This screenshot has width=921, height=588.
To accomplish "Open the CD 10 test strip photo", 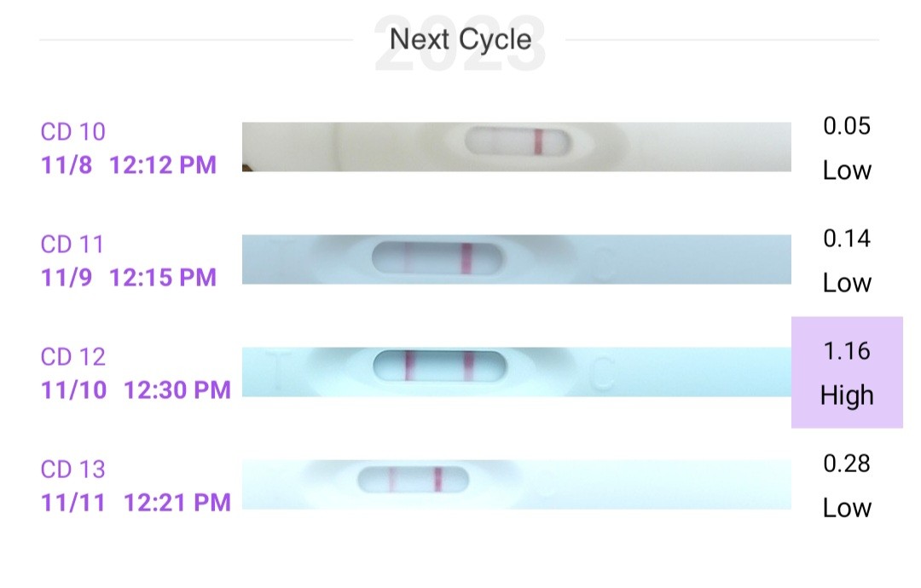I will click(516, 147).
